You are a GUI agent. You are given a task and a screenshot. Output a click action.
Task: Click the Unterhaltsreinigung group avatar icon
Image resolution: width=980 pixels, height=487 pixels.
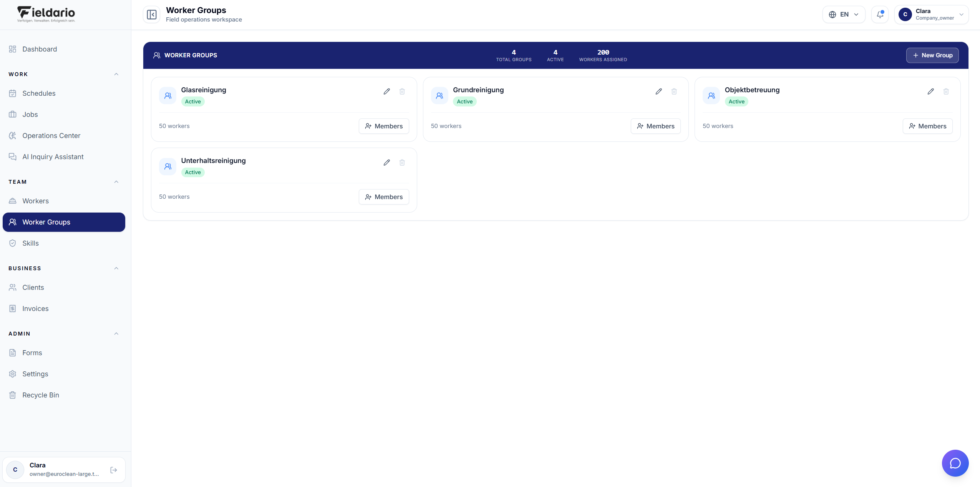(x=167, y=166)
